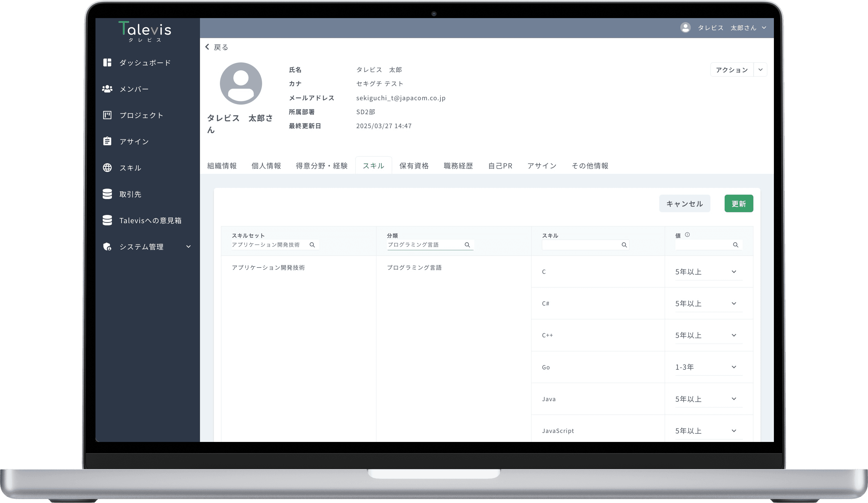Click the スキル filter input field

pyautogui.click(x=586, y=245)
